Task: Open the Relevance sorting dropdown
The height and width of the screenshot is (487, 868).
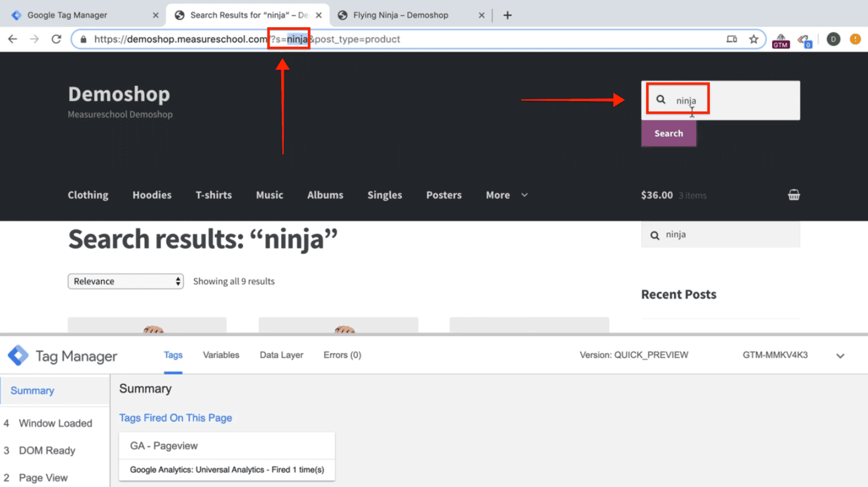Action: pyautogui.click(x=125, y=281)
